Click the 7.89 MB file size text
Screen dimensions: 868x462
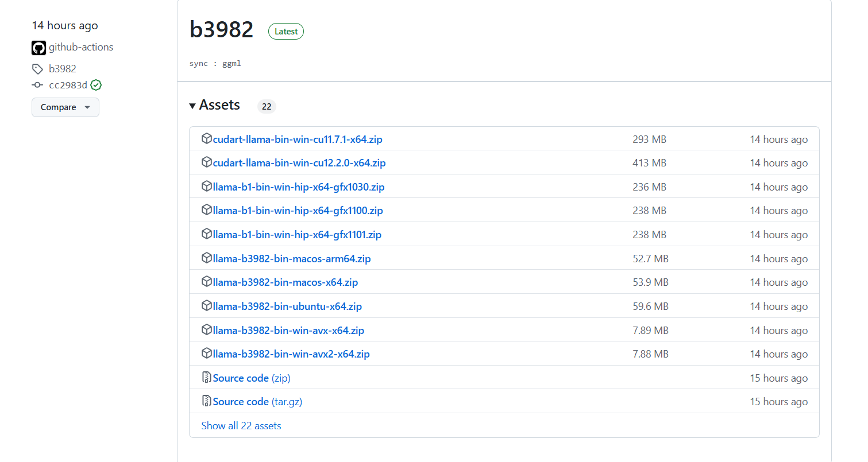[651, 331]
